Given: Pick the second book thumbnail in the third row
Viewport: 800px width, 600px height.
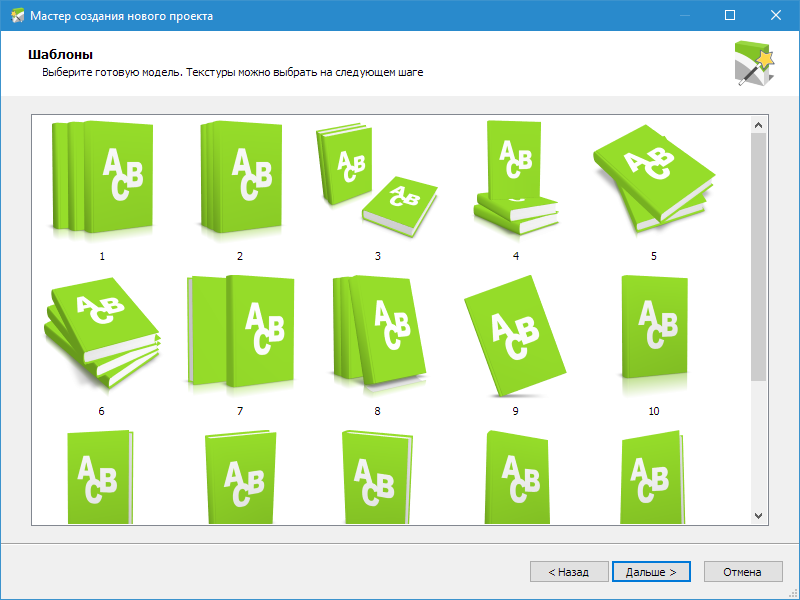Looking at the screenshot, I should (x=241, y=477).
